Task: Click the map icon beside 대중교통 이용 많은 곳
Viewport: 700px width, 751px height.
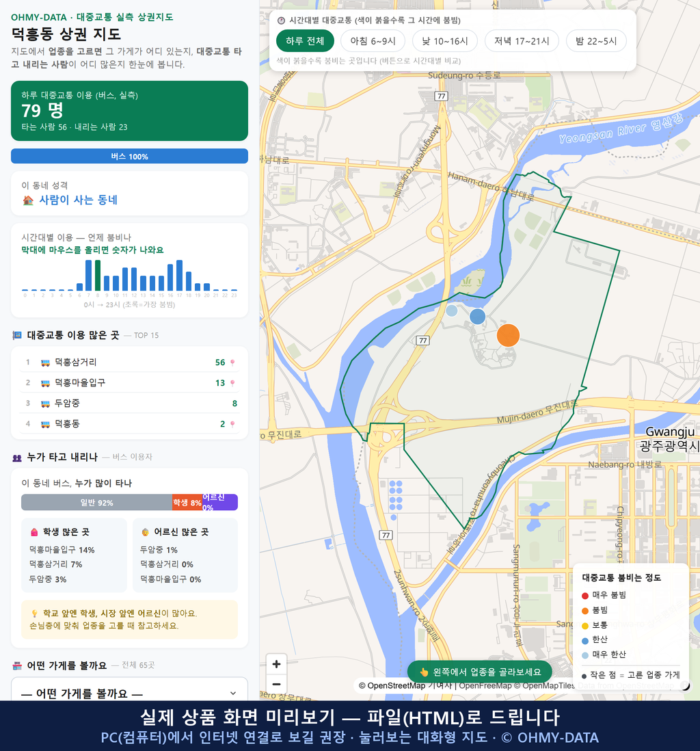Action: (17, 335)
